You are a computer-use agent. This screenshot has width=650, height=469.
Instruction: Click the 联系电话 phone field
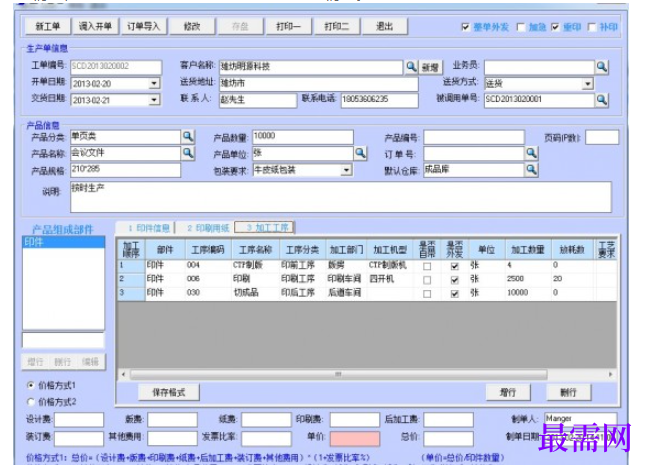379,100
